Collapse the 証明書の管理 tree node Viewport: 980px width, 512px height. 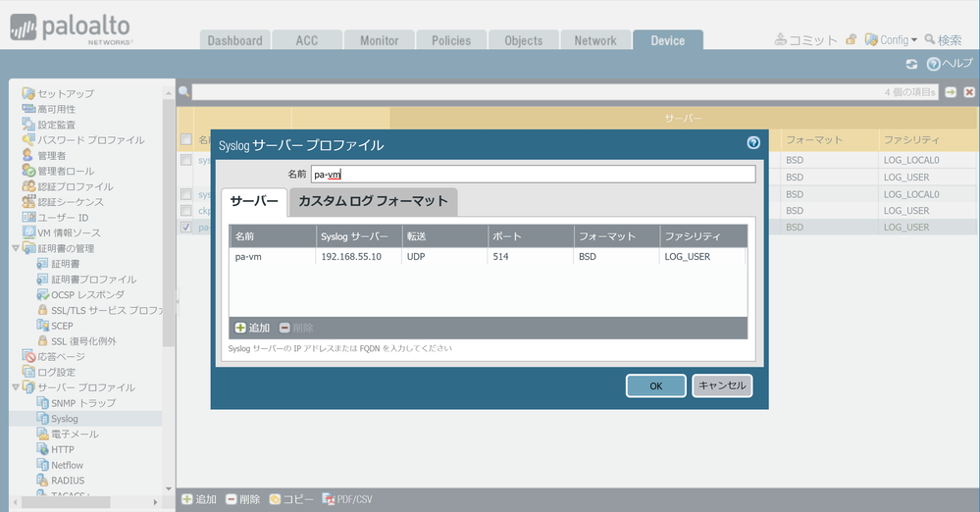point(16,248)
